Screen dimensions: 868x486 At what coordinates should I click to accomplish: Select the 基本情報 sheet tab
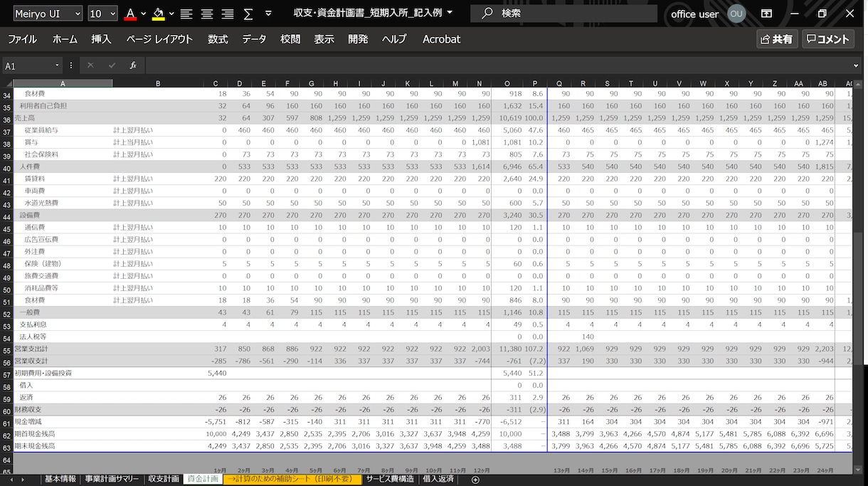60,480
